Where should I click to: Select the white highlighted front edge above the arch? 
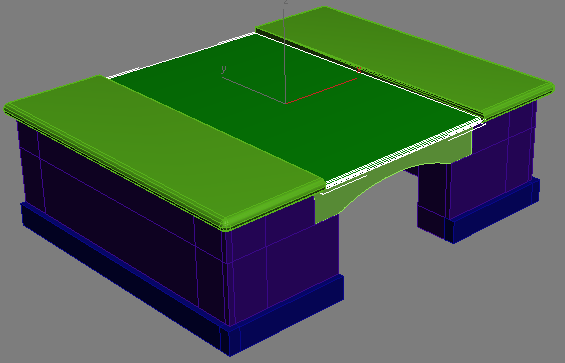click(404, 154)
